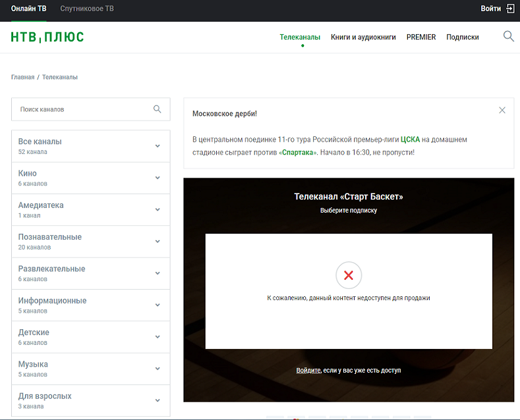This screenshot has height=420, width=520.
Task: Click the red X unavailable content icon
Action: [x=349, y=275]
